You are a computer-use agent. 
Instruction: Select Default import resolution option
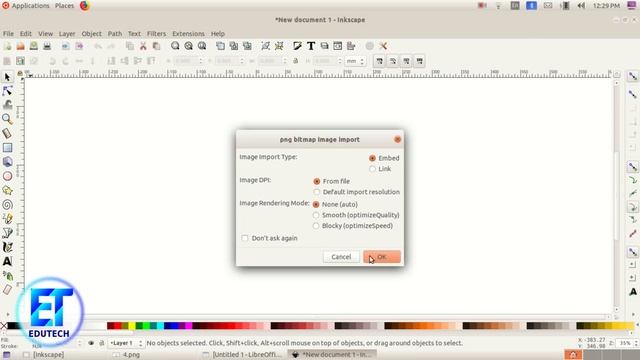point(317,192)
